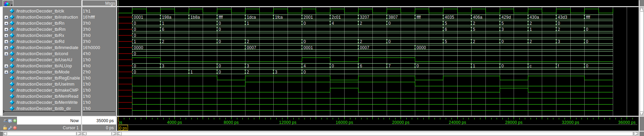644x136 pixels.
Task: Click the diamond icon of cond signal
Action: click(x=12, y=54)
